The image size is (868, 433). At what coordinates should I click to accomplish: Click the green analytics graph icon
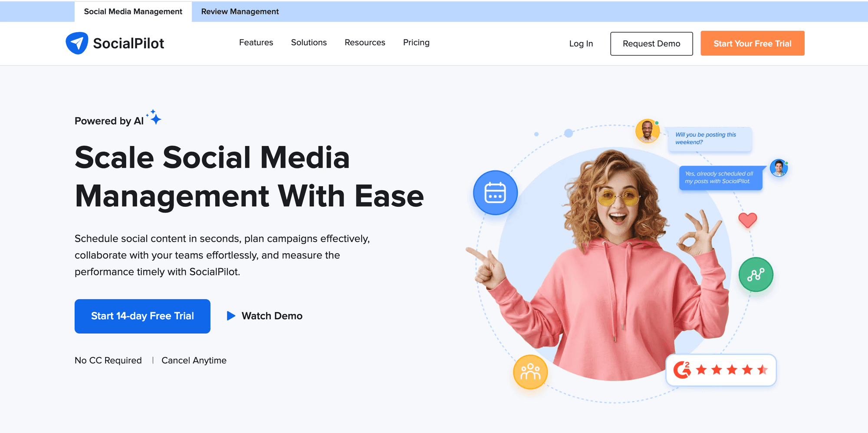(756, 274)
